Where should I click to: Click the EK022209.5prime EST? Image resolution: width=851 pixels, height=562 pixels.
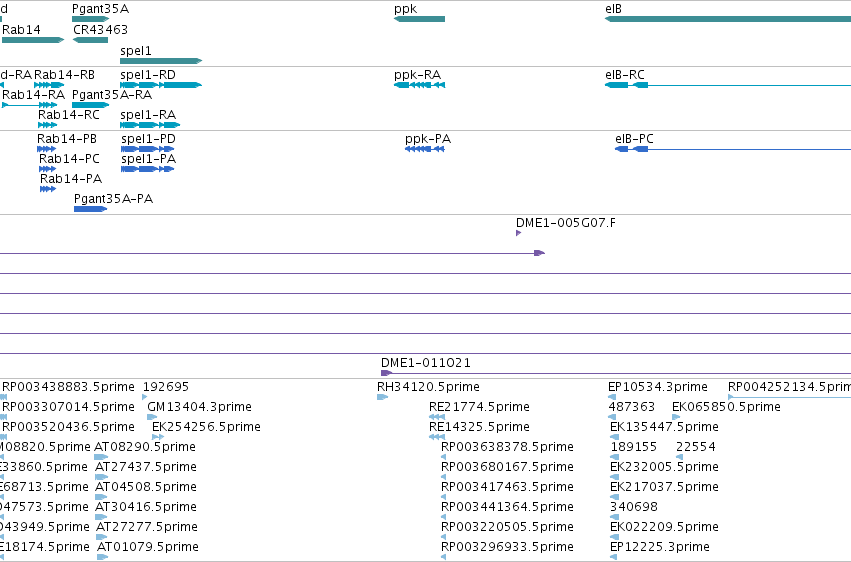614,538
